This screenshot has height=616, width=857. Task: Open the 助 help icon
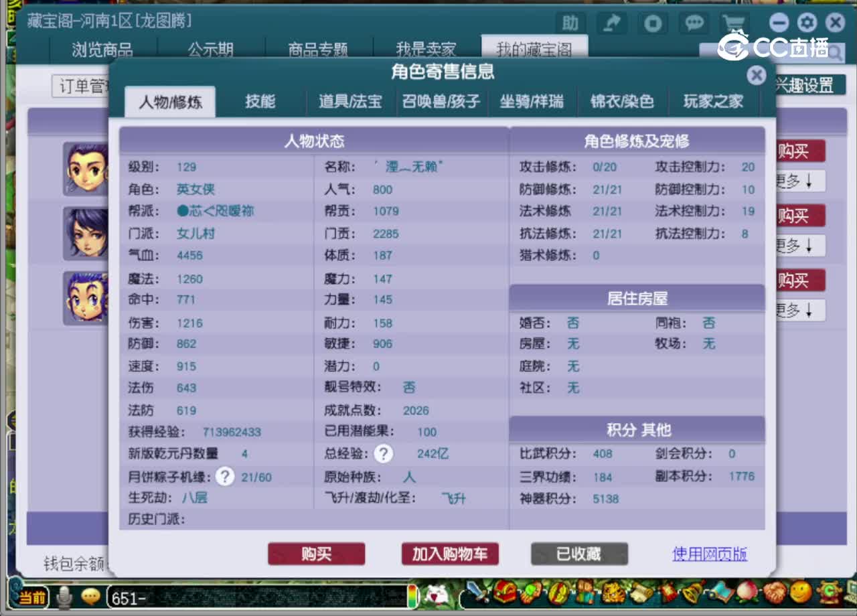click(x=570, y=23)
